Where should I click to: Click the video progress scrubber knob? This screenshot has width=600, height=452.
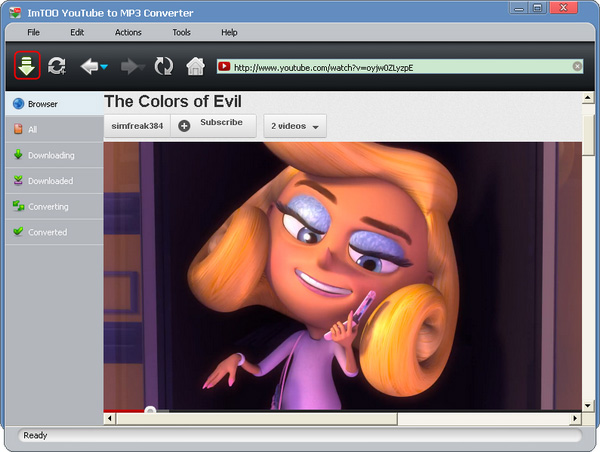tap(150, 411)
